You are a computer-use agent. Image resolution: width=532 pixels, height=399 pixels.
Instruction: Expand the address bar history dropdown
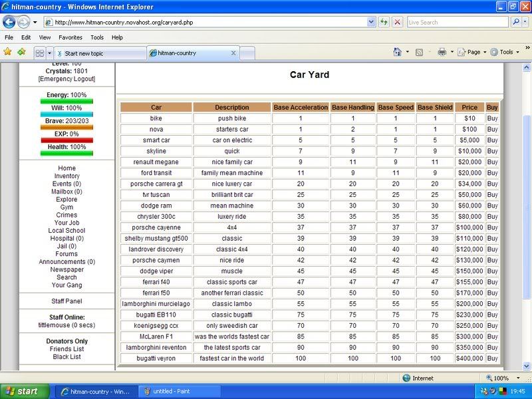(371, 22)
